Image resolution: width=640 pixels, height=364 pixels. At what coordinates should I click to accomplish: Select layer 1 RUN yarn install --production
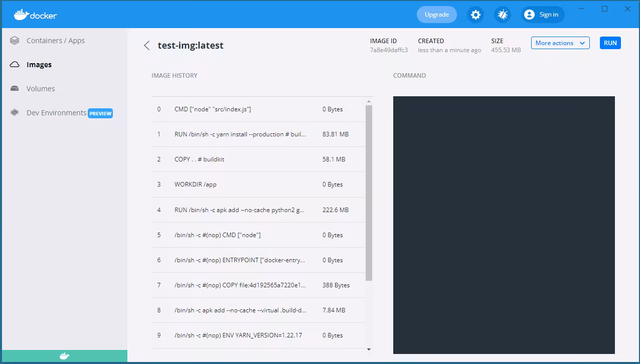(258, 134)
